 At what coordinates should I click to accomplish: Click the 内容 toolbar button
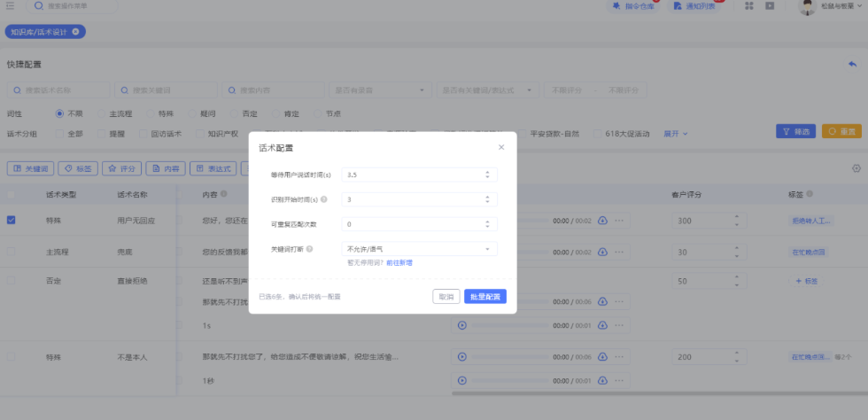click(166, 168)
